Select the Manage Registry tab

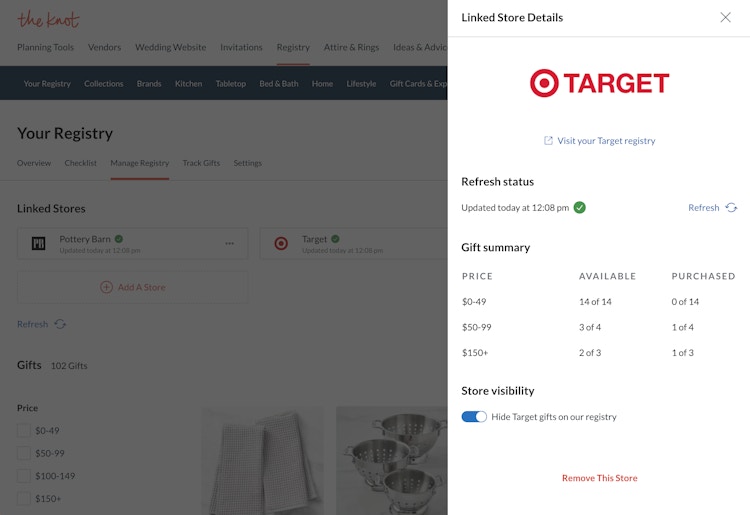pyautogui.click(x=140, y=163)
